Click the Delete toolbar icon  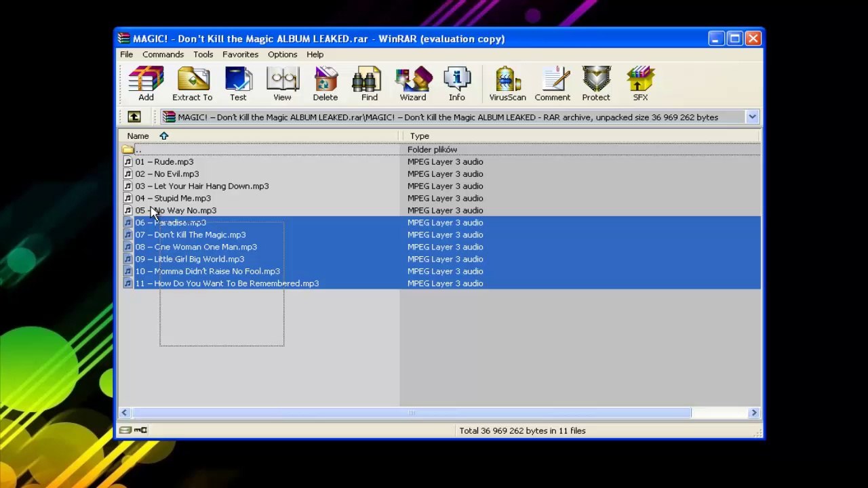325,84
